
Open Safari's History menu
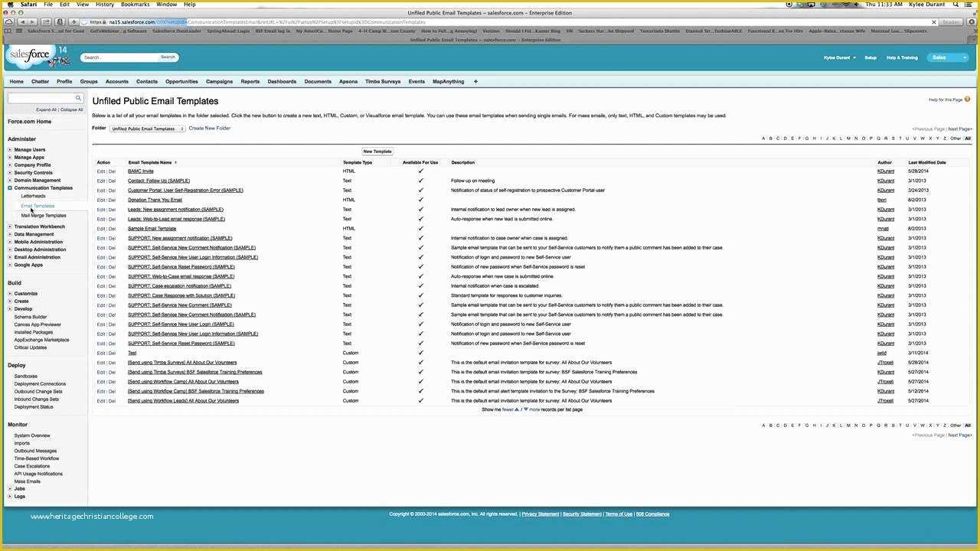[105, 4]
